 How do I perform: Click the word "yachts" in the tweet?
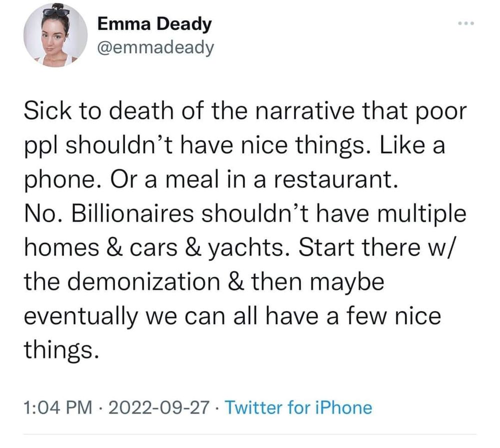pyautogui.click(x=246, y=248)
